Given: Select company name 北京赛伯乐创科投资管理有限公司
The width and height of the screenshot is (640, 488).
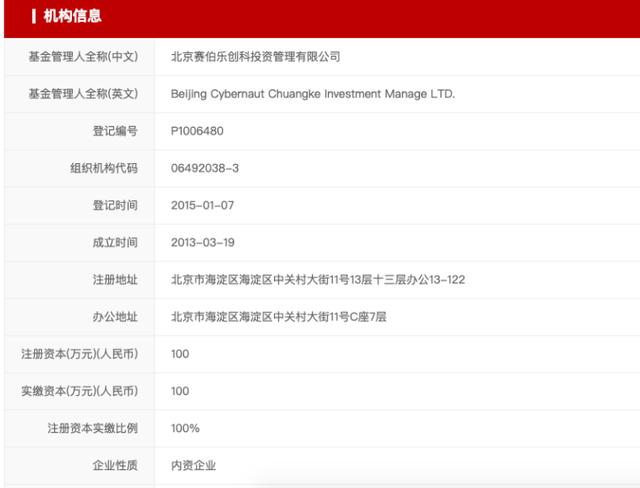Looking at the screenshot, I should tap(256, 56).
